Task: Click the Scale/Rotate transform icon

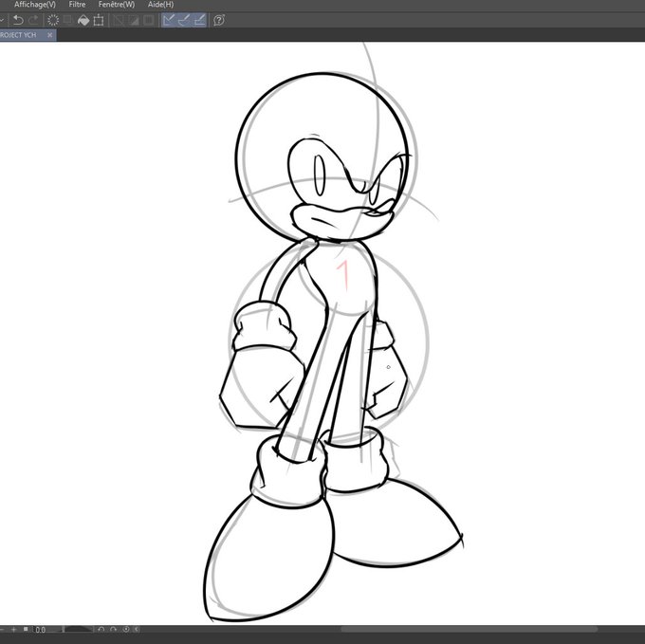Action: pos(99,20)
